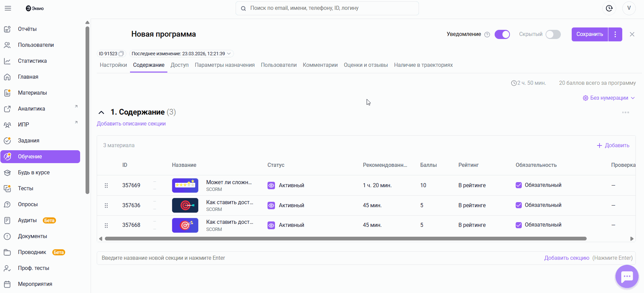Click the three-dot menu beside Сохранить
Image resolution: width=644 pixels, height=293 pixels.
615,34
